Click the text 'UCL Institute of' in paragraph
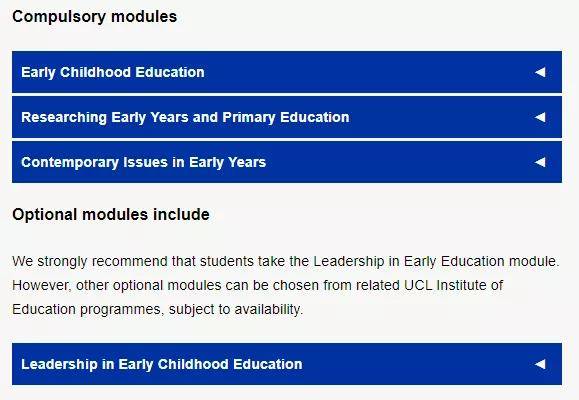Image resolution: width=579 pixels, height=400 pixels. click(453, 285)
